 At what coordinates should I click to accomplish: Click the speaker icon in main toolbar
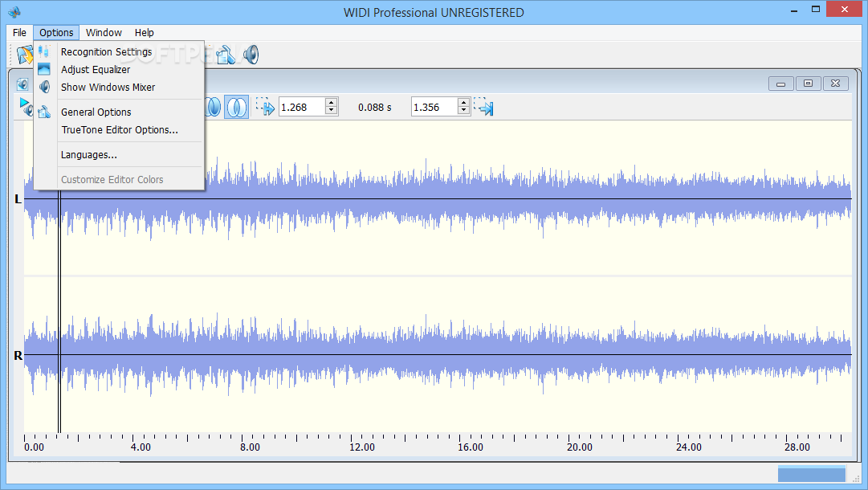251,55
